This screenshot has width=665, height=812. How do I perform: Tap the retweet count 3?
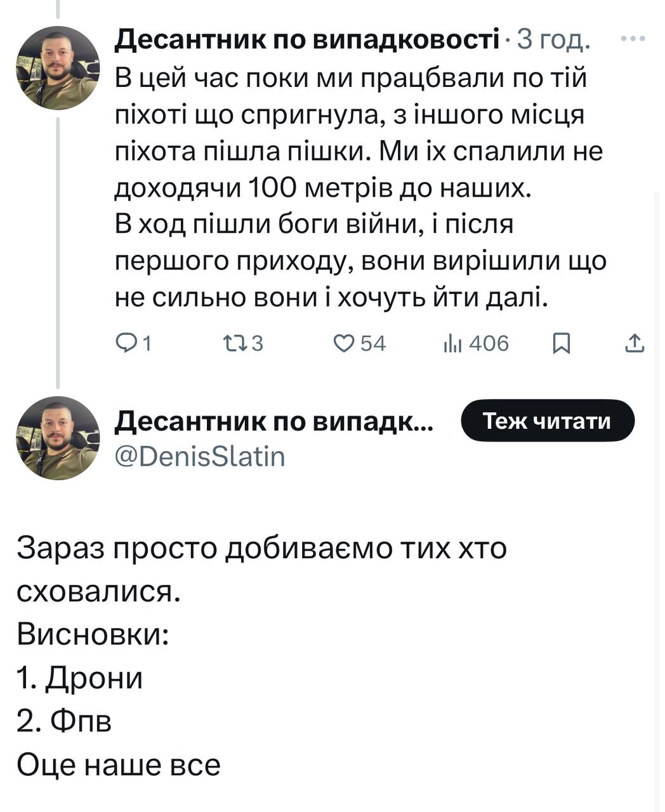[x=257, y=344]
